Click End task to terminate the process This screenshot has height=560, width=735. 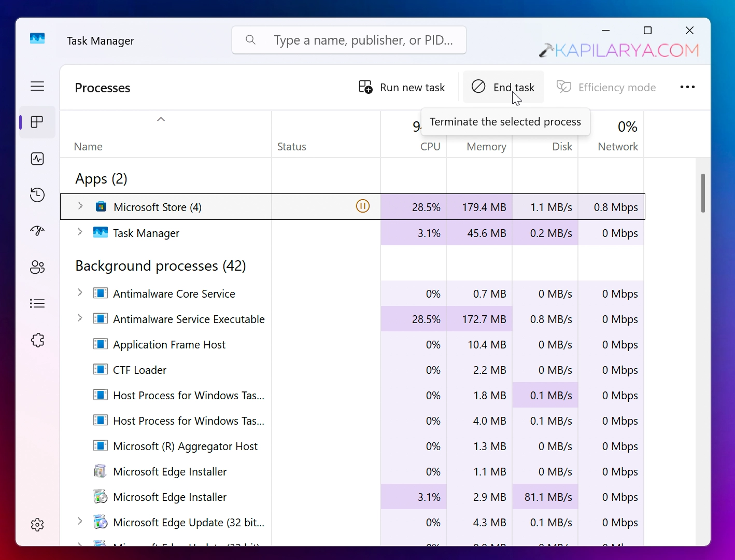(x=503, y=87)
